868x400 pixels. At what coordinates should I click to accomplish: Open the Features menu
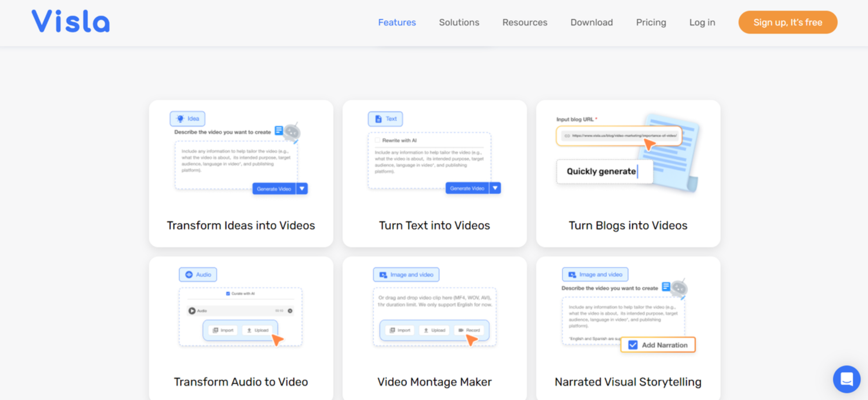coord(397,23)
